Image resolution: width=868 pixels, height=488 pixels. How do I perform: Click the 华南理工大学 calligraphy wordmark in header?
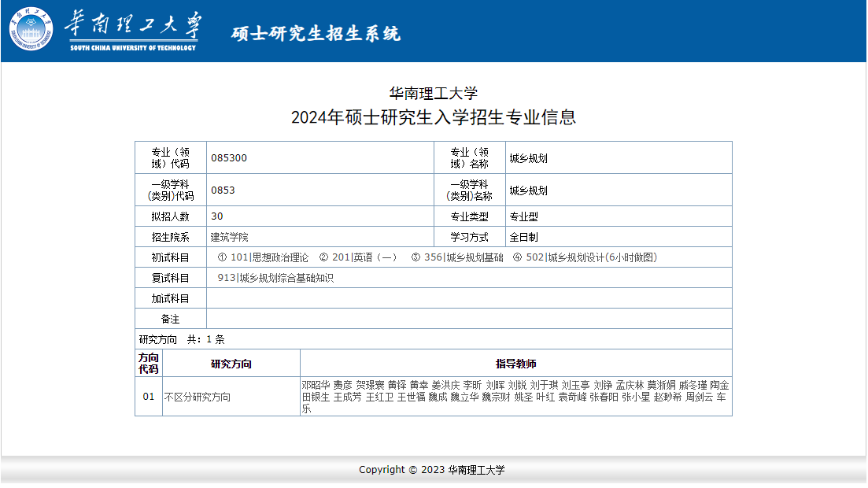[x=132, y=28]
